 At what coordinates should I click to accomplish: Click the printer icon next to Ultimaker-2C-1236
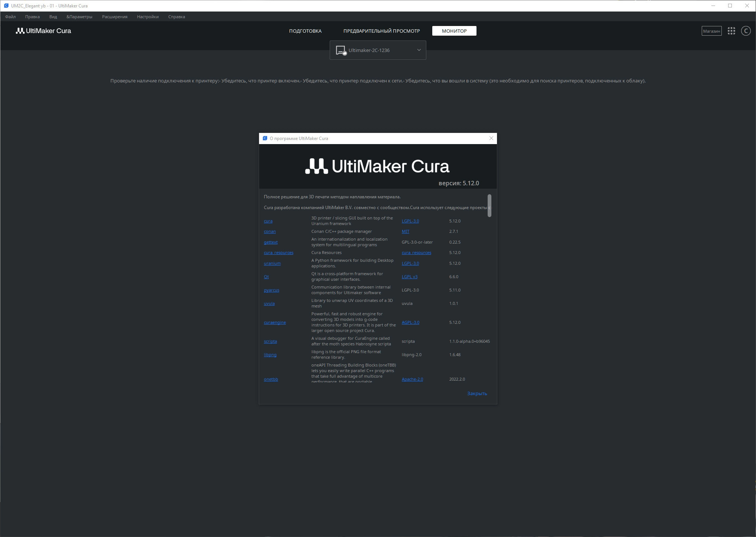pos(340,50)
